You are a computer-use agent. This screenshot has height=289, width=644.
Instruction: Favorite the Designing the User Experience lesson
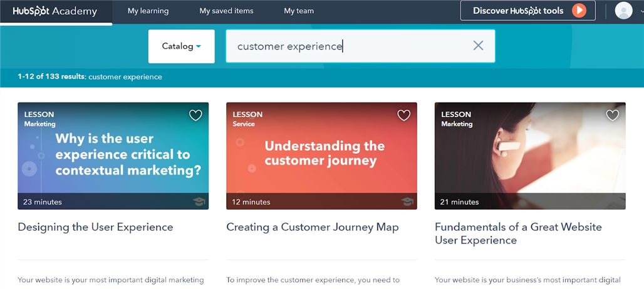[x=195, y=115]
